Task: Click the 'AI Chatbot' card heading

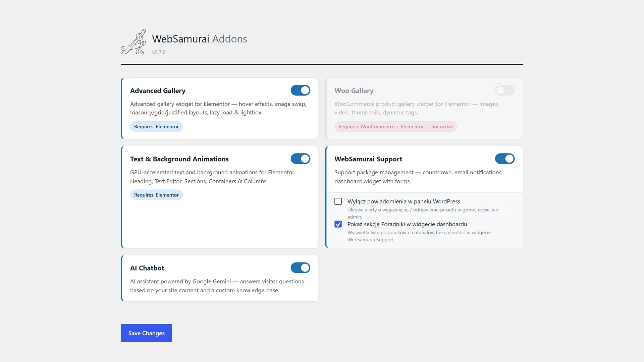Action: tap(147, 268)
